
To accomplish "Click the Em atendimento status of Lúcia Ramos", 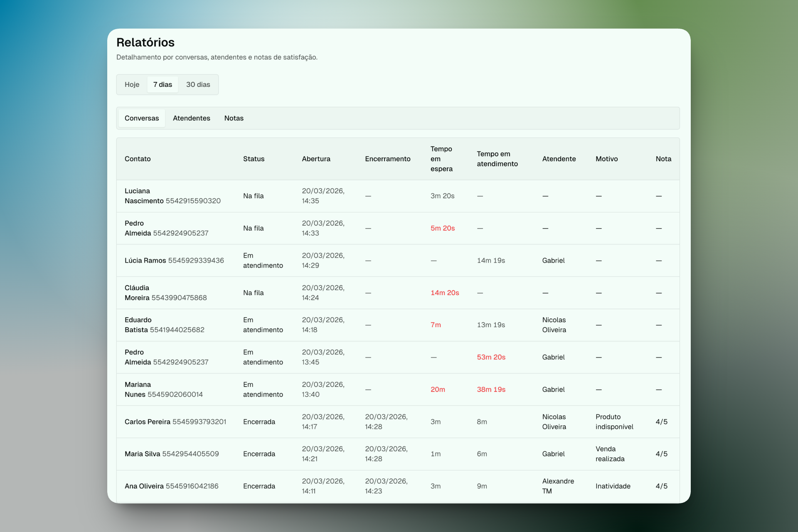I will pyautogui.click(x=263, y=260).
